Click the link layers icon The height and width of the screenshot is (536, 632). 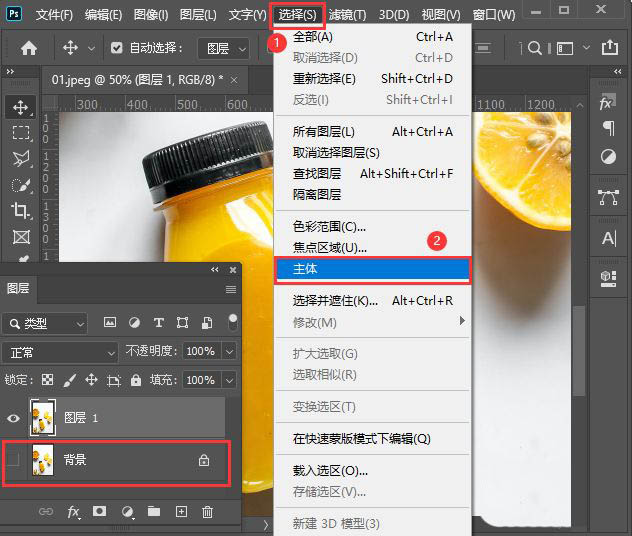[46, 511]
